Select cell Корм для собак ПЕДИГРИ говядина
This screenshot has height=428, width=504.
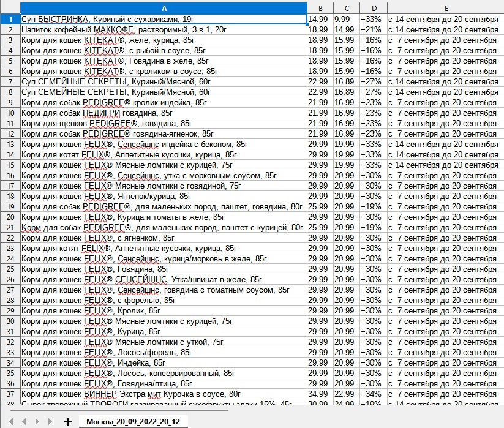coord(164,113)
